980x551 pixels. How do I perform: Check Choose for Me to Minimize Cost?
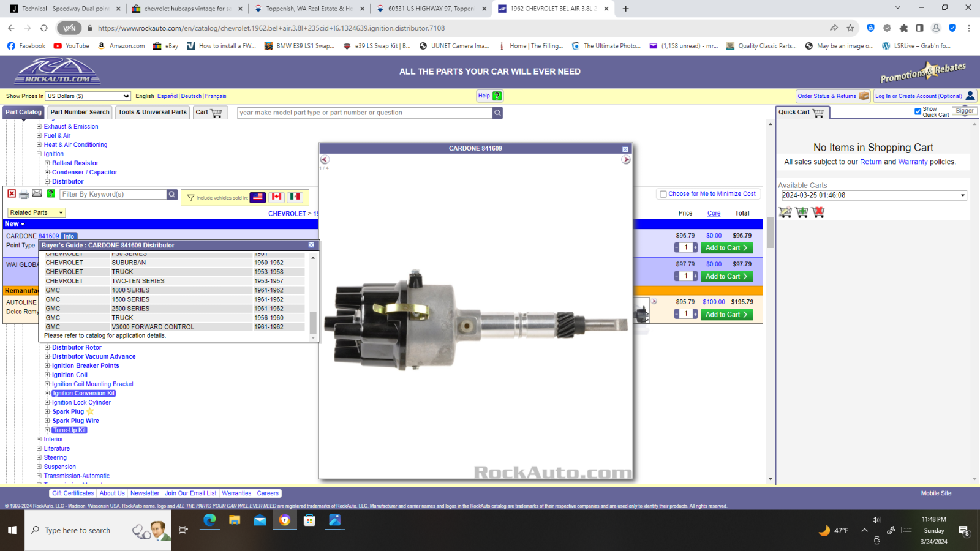pos(663,194)
